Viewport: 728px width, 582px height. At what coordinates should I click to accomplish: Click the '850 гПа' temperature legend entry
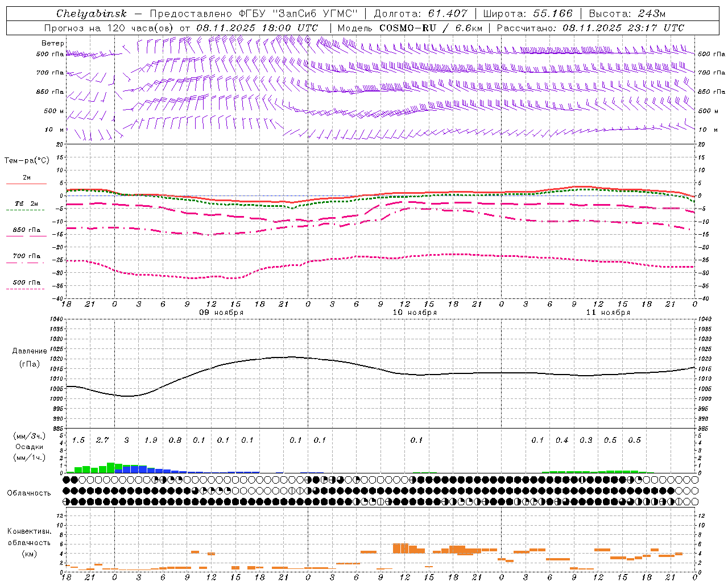coord(27,230)
